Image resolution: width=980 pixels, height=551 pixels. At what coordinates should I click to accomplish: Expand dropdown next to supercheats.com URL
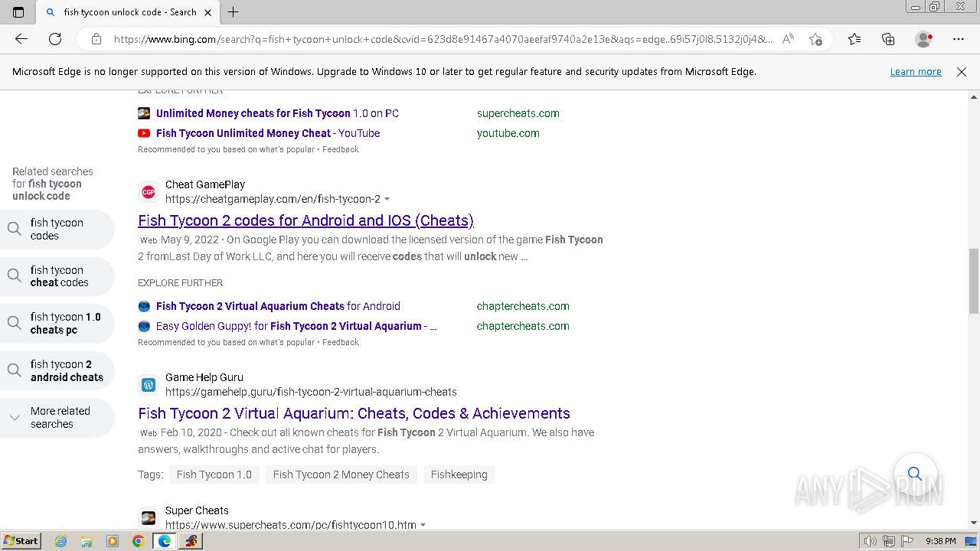[x=423, y=525]
